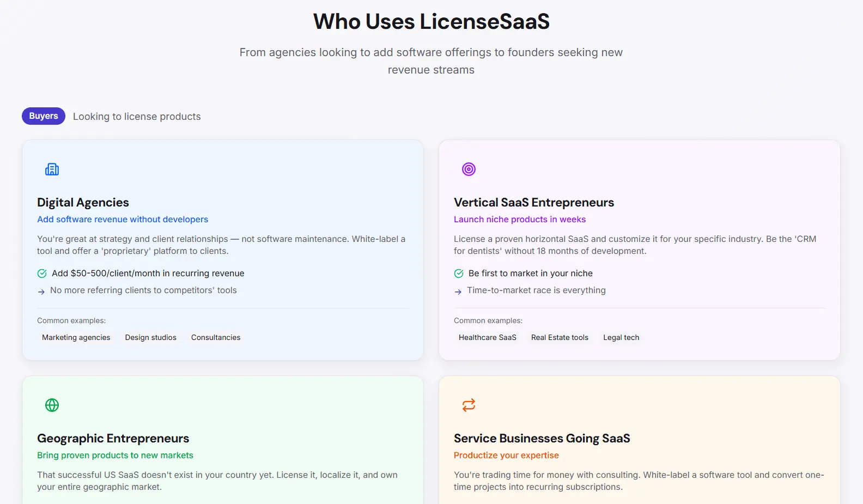
Task: Click 'Add $50-500/client/month in recurring revenue' text
Action: coord(148,274)
